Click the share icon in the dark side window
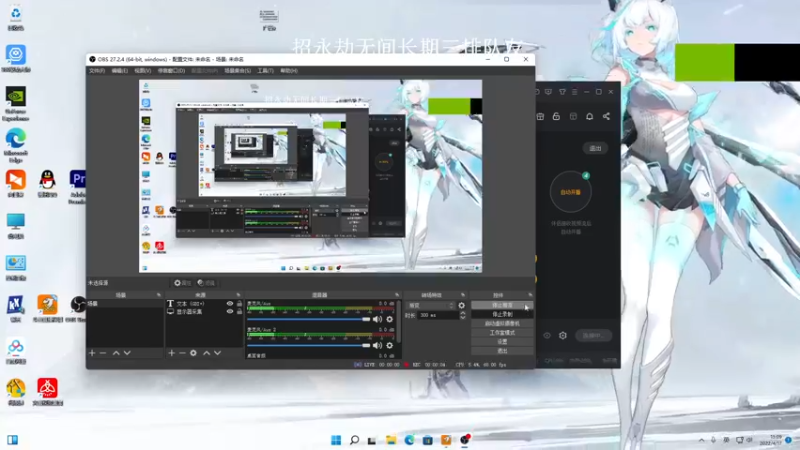Viewport: 800px width, 450px height. point(606,116)
